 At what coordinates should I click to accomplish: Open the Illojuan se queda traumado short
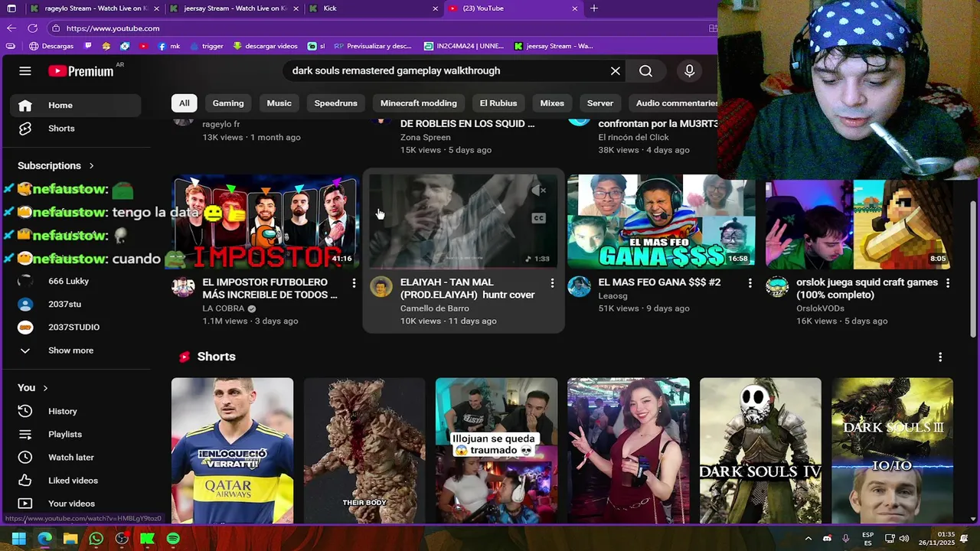point(496,451)
